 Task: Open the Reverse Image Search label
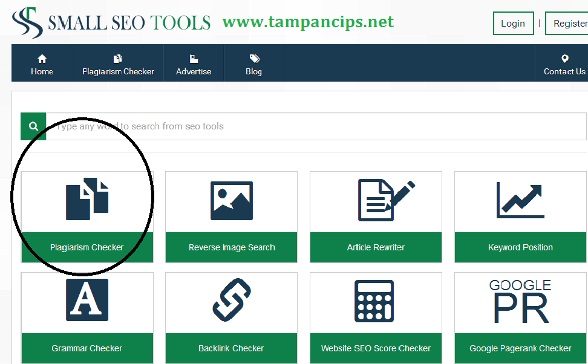click(231, 247)
